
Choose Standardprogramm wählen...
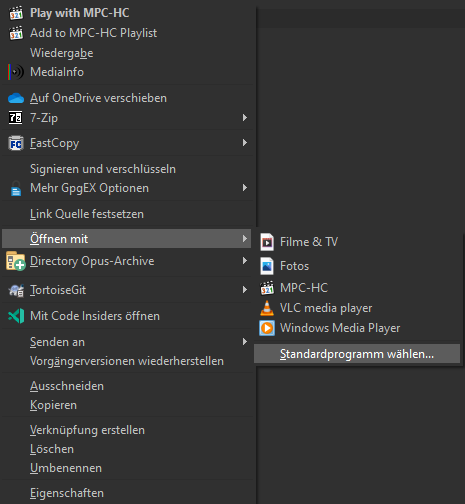(x=357, y=354)
